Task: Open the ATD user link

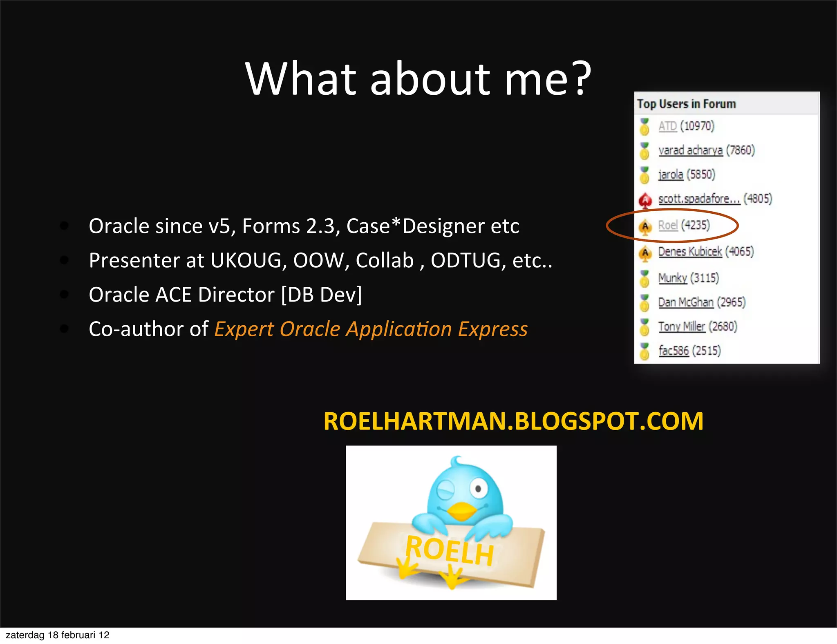Action: point(667,126)
